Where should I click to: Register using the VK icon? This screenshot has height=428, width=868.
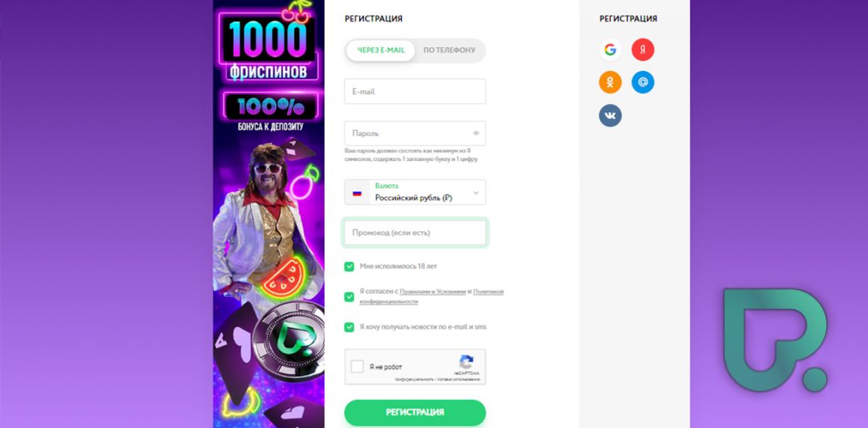[610, 116]
